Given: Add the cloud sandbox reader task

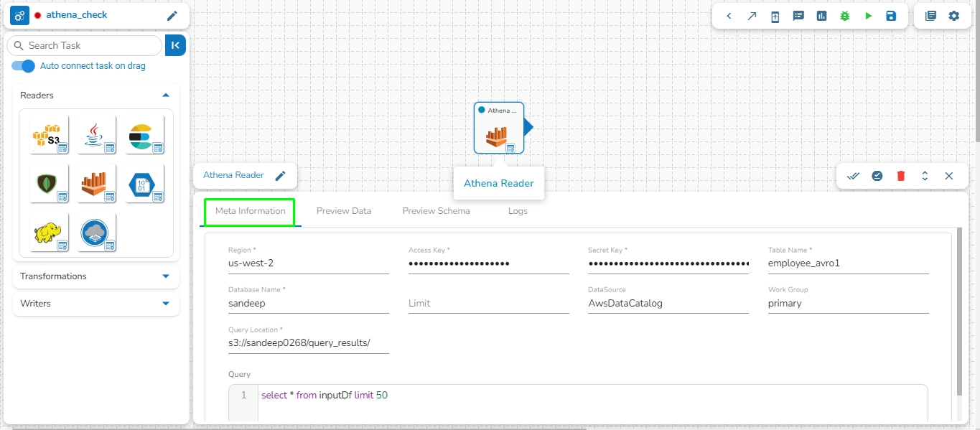Looking at the screenshot, I should coord(96,232).
